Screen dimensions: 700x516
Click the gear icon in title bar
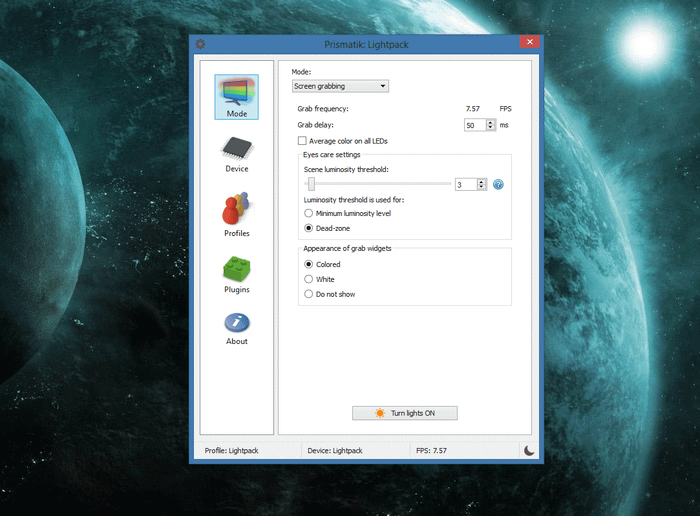coord(200,44)
